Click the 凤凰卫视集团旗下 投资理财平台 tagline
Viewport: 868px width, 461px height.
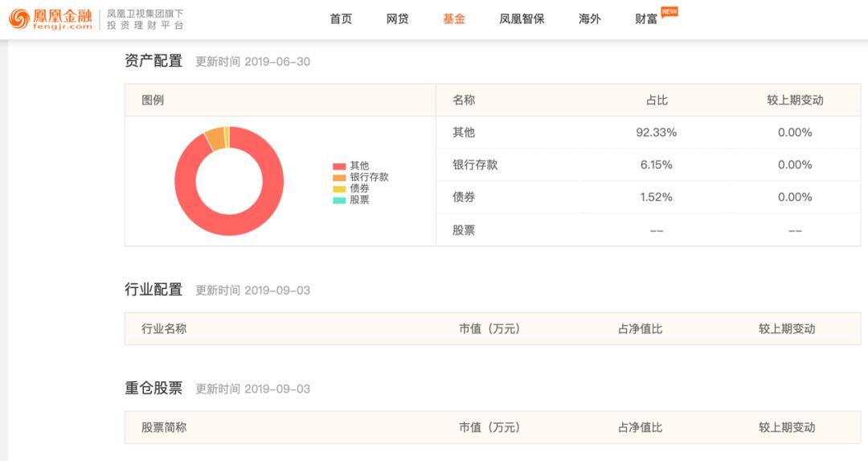[145, 19]
